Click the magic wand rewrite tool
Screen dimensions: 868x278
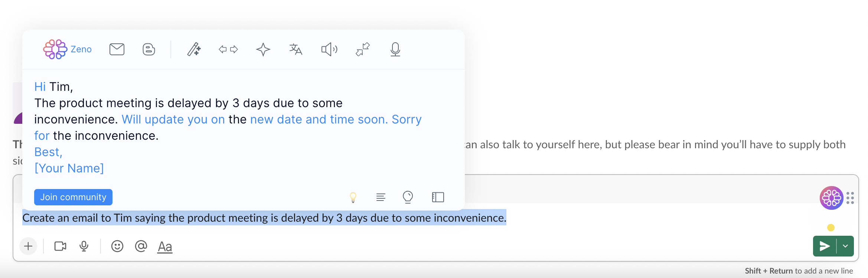point(193,49)
